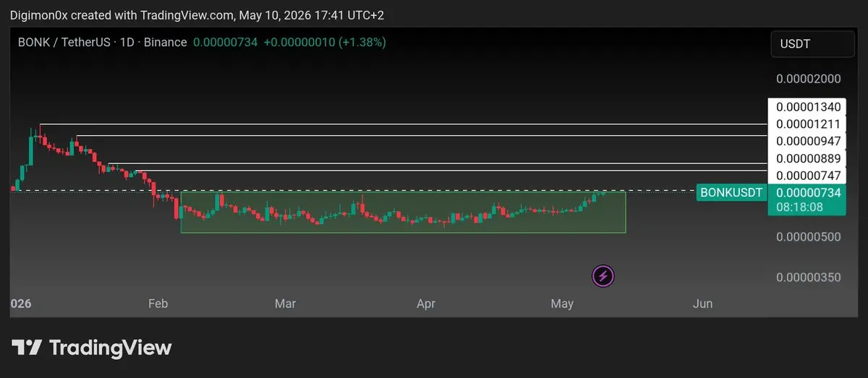Click the BONKUSDT price line tag
The height and width of the screenshot is (378, 868).
tap(732, 192)
